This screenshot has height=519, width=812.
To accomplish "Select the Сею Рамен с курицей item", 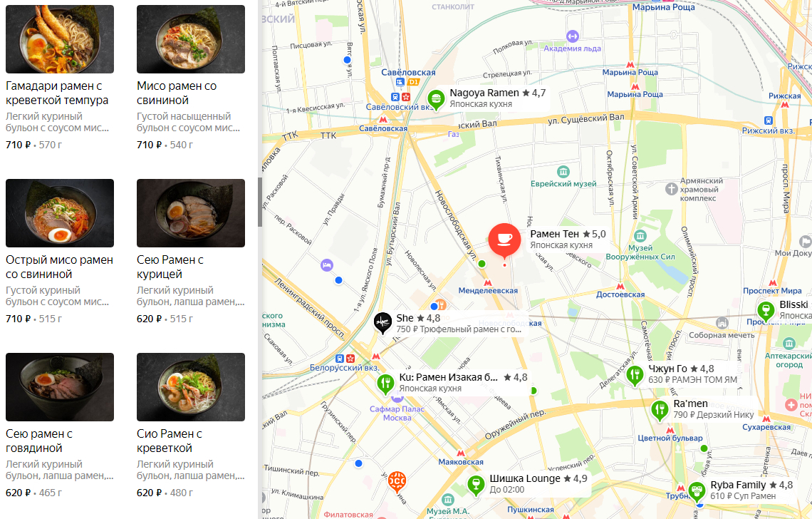I will [191, 252].
